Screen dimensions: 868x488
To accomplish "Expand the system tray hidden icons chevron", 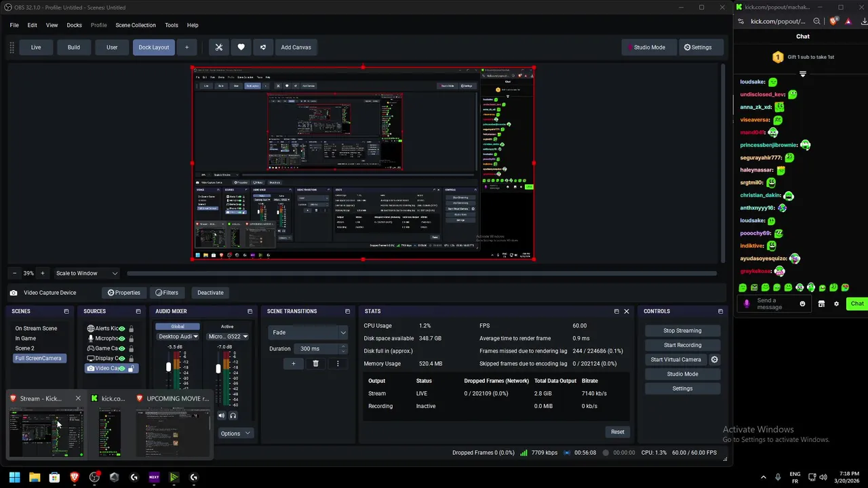I will pos(764,477).
